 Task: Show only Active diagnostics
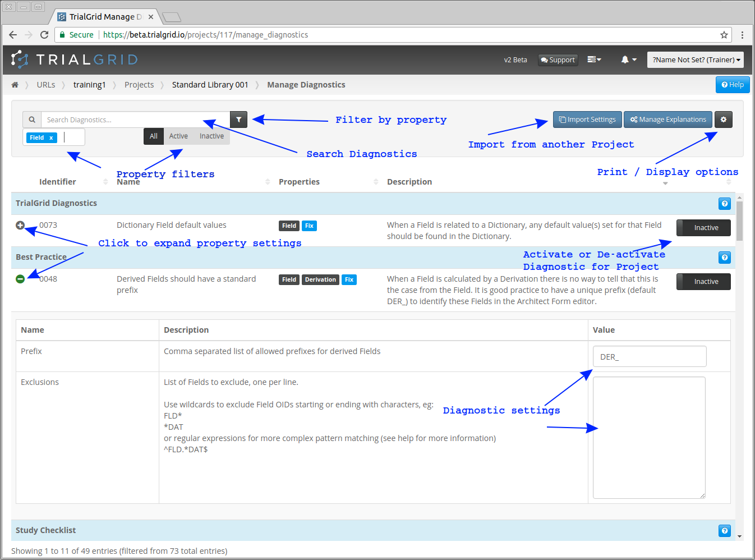click(178, 136)
